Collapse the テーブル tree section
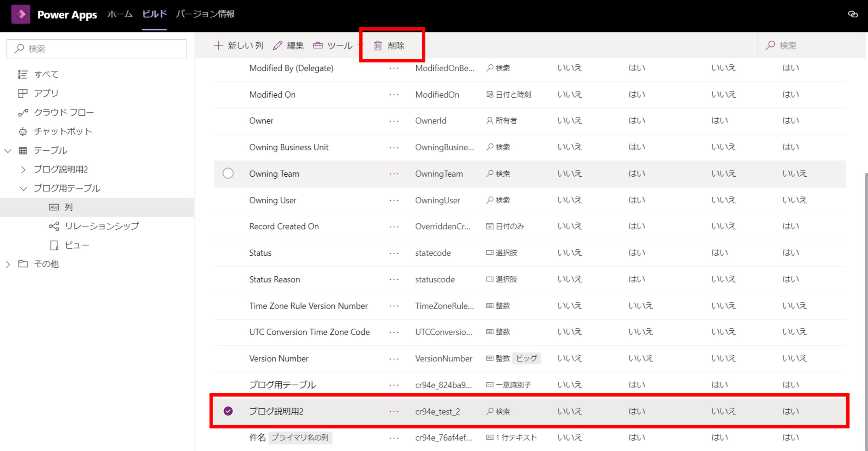 click(8, 151)
